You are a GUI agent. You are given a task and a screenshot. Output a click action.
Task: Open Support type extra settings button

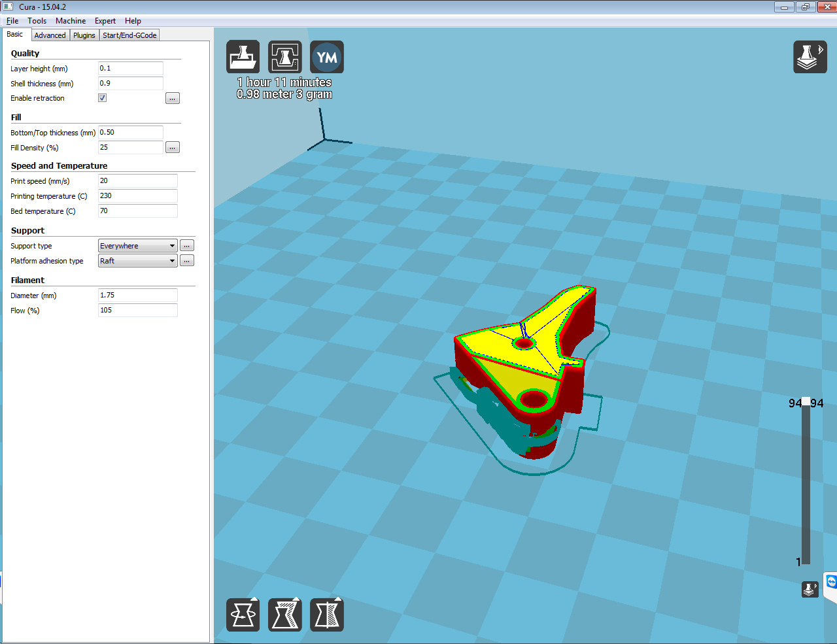pos(187,246)
